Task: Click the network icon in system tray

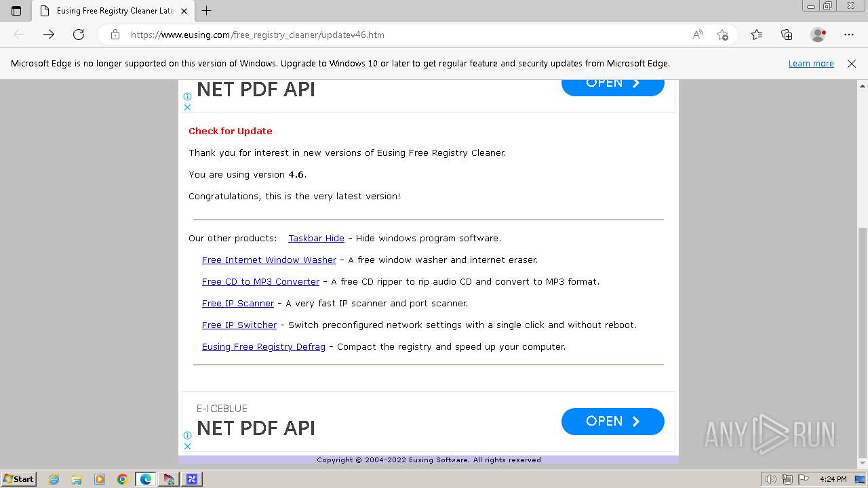Action: point(788,479)
